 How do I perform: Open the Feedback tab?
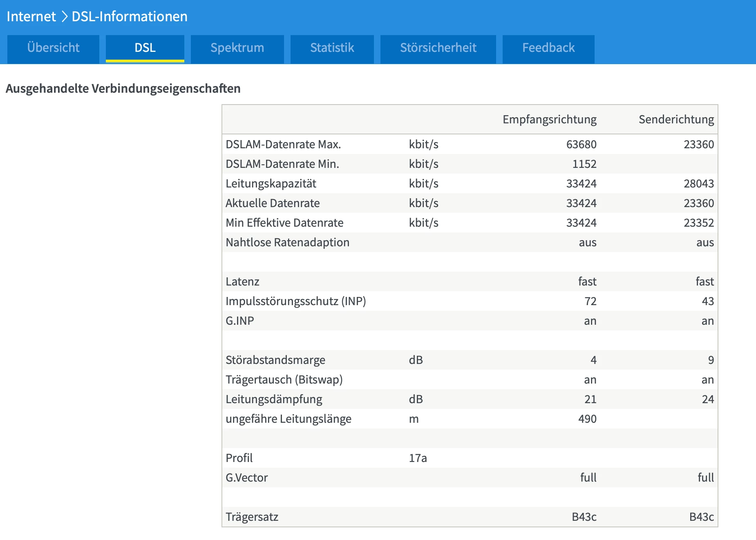coord(548,48)
